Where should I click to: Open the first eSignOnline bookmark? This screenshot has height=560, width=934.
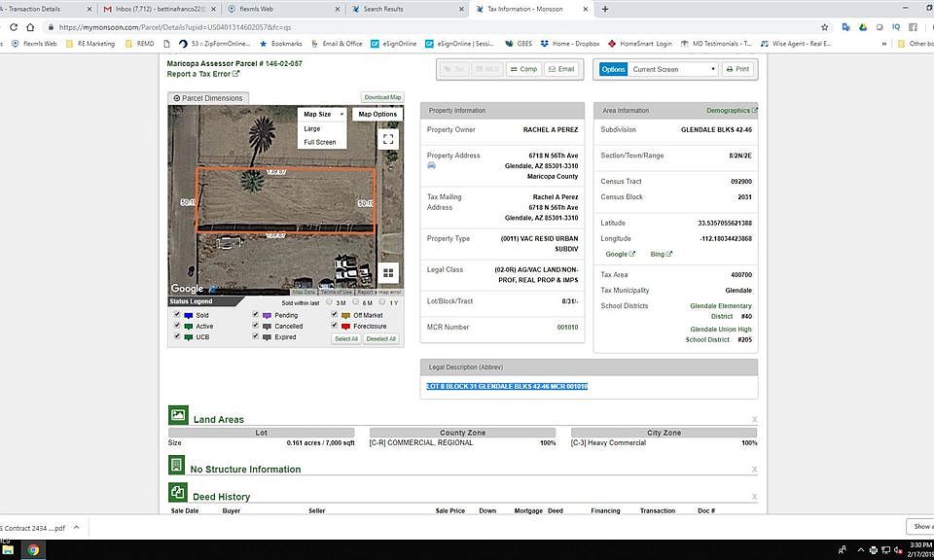coord(394,44)
